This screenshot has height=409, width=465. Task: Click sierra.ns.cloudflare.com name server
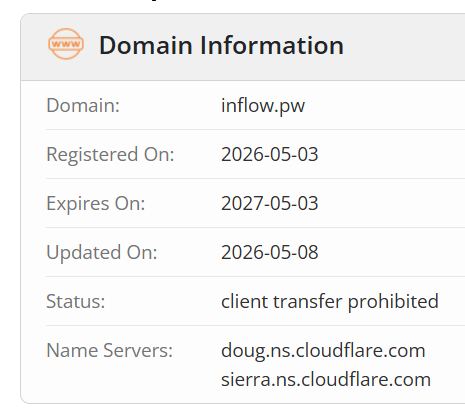[326, 380]
